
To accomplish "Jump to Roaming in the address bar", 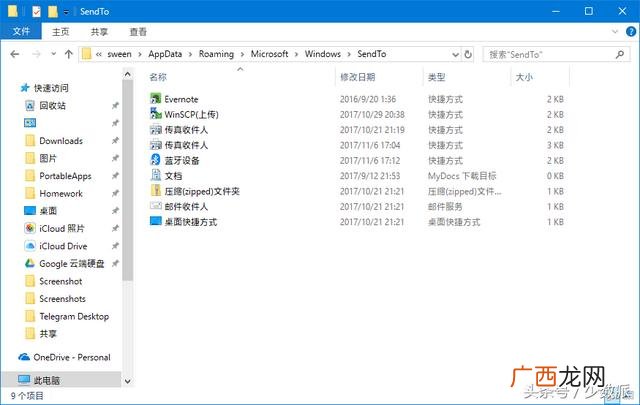I will (216, 54).
